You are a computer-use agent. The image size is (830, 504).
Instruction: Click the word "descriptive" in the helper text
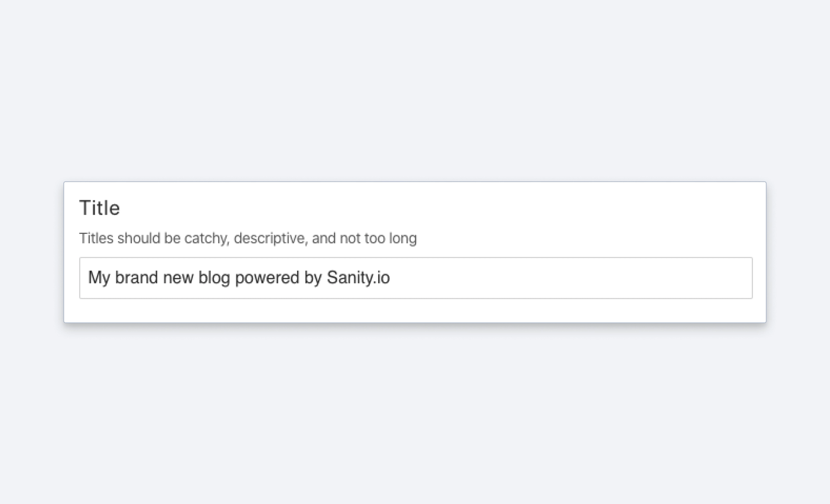coord(269,238)
